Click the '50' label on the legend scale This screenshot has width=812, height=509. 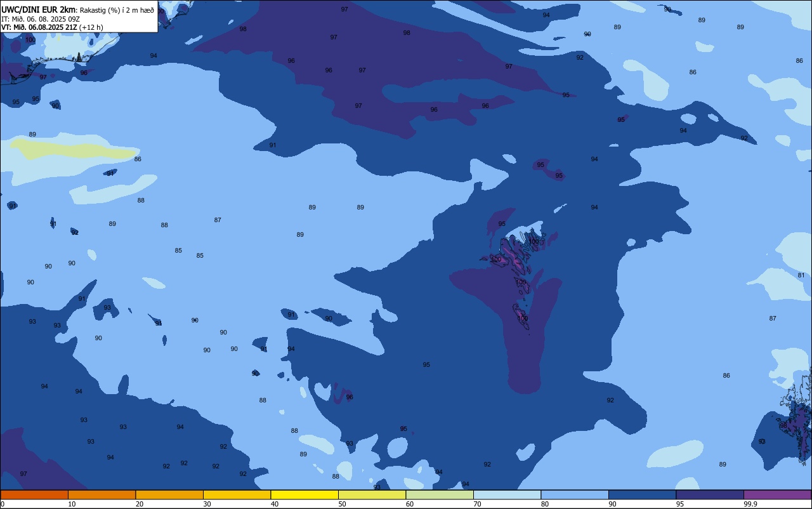click(x=342, y=504)
